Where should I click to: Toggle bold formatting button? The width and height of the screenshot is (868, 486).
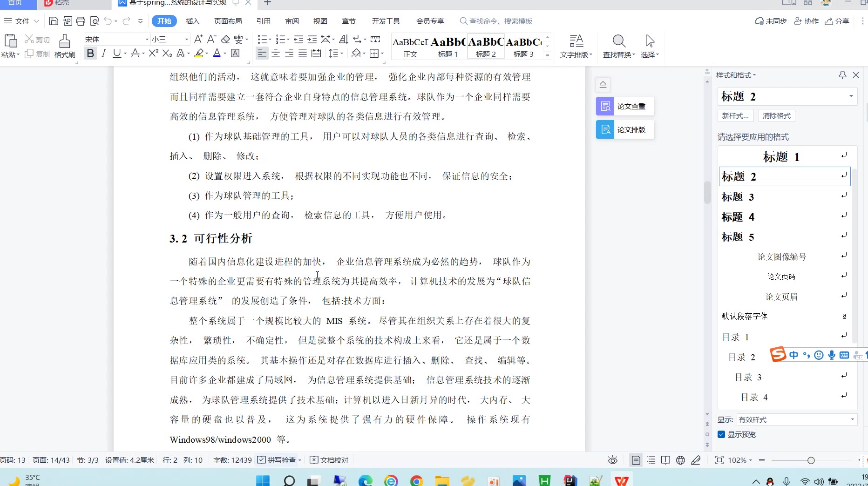[90, 54]
